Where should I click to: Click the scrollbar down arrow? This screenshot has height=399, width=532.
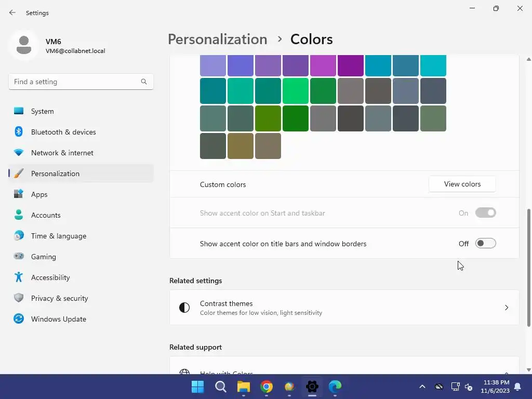[528, 370]
